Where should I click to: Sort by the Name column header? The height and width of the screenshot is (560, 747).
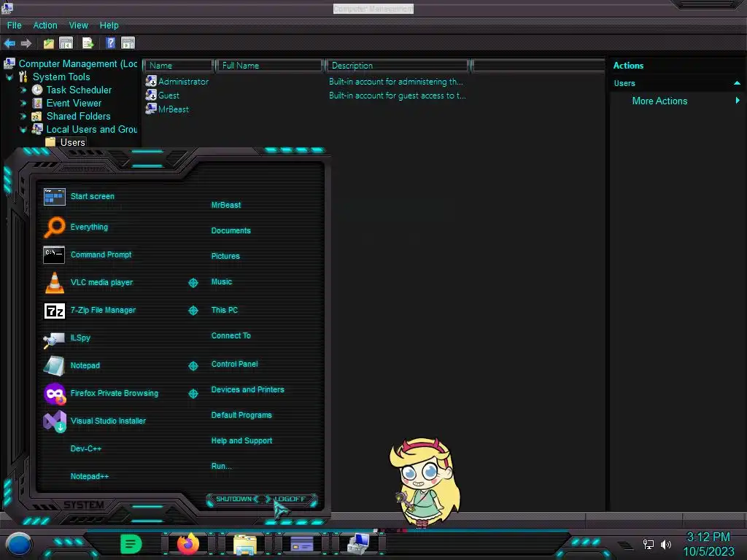[178, 65]
